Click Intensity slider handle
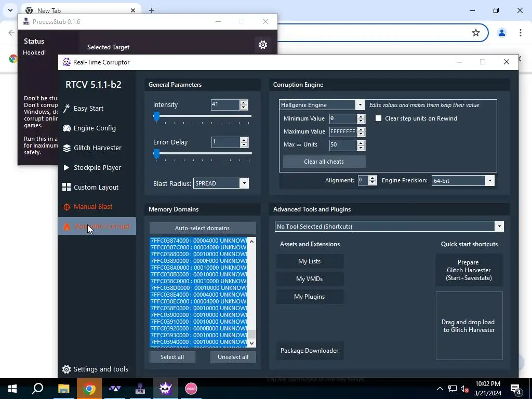This screenshot has height=399, width=532. click(156, 116)
